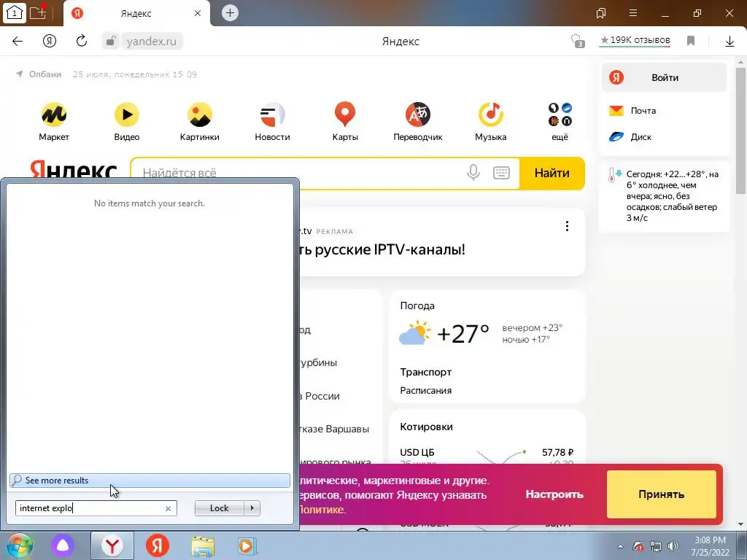
Task: Open Windows Media Player on taskbar
Action: point(247,546)
